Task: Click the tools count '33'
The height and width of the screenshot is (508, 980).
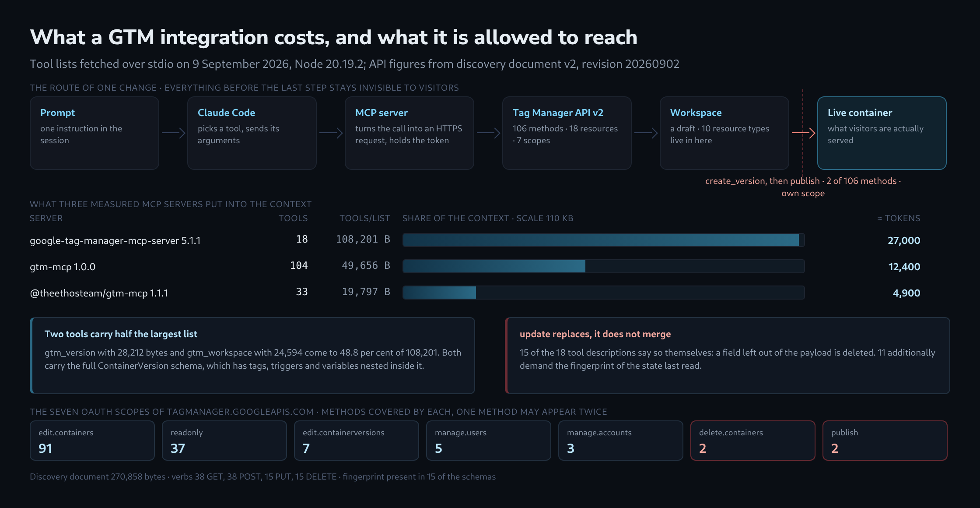Action: (x=302, y=292)
